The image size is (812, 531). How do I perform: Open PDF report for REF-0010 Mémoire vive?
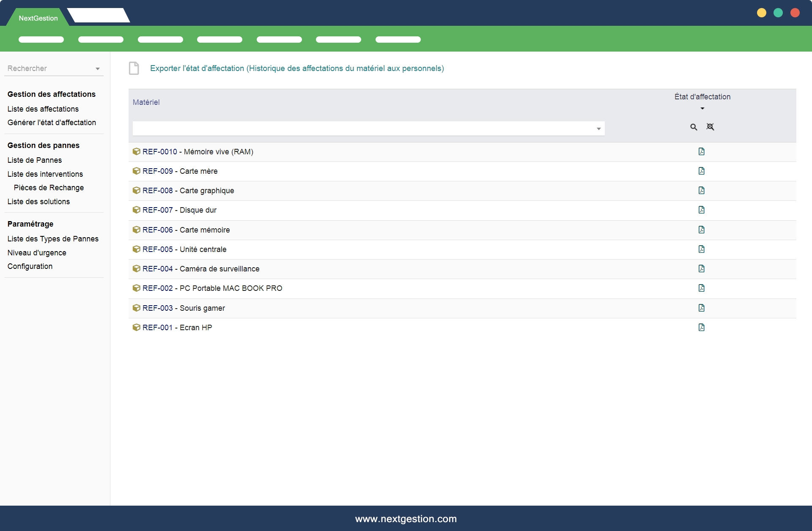[701, 151]
